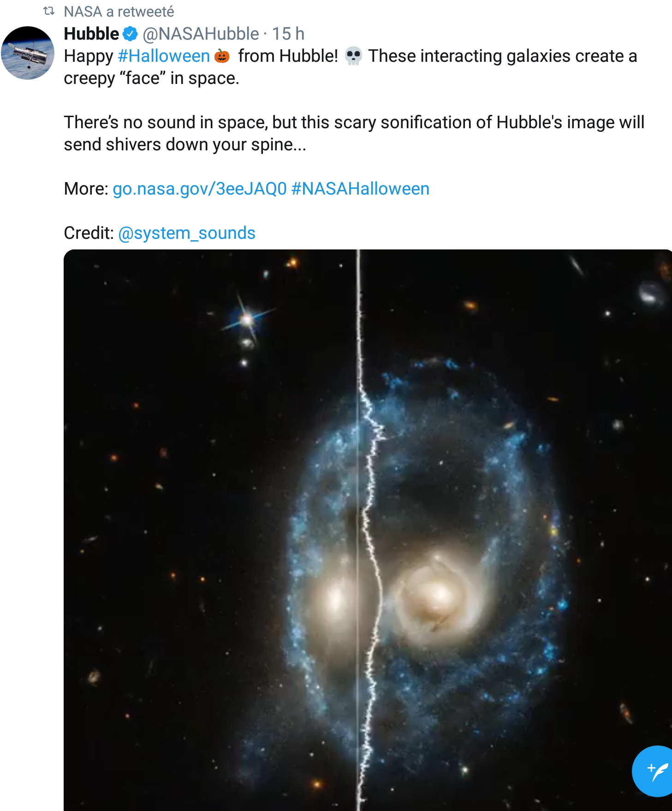Open the @NASAHubble handle
Viewport: 672px width, 811px height.
tap(201, 34)
